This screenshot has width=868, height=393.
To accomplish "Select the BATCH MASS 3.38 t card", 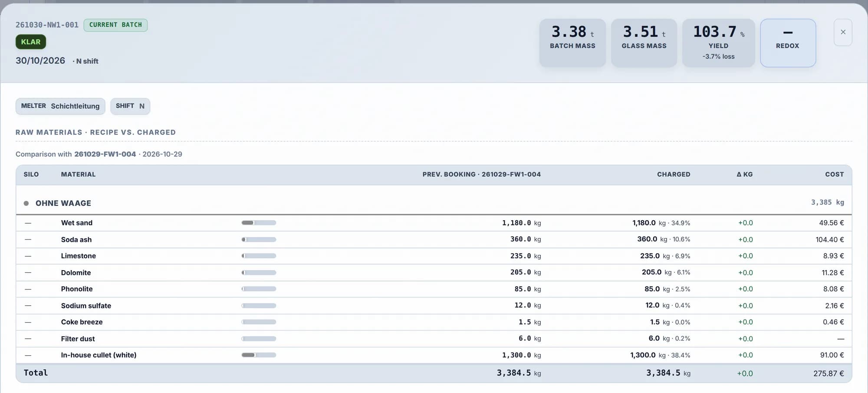I will click(x=572, y=43).
